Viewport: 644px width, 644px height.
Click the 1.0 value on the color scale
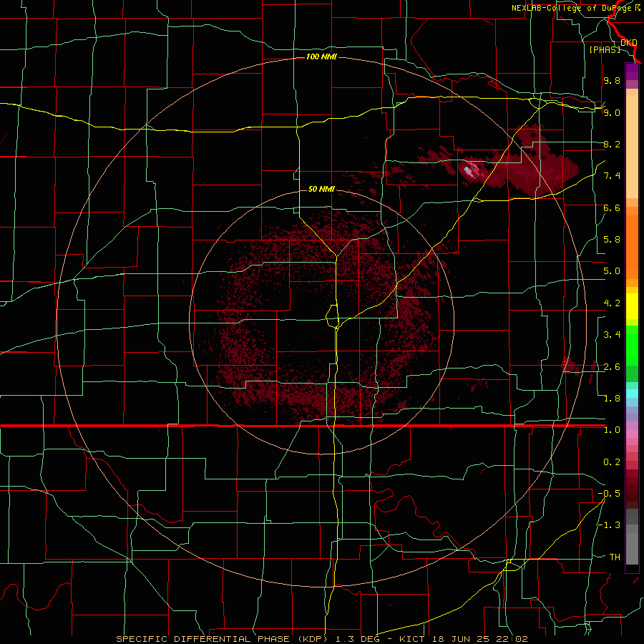point(612,430)
